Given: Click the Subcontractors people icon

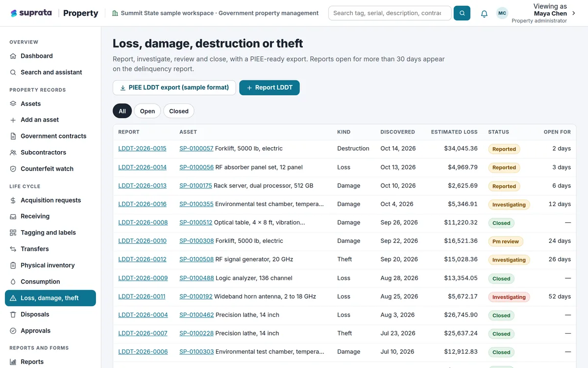Looking at the screenshot, I should [x=13, y=153].
